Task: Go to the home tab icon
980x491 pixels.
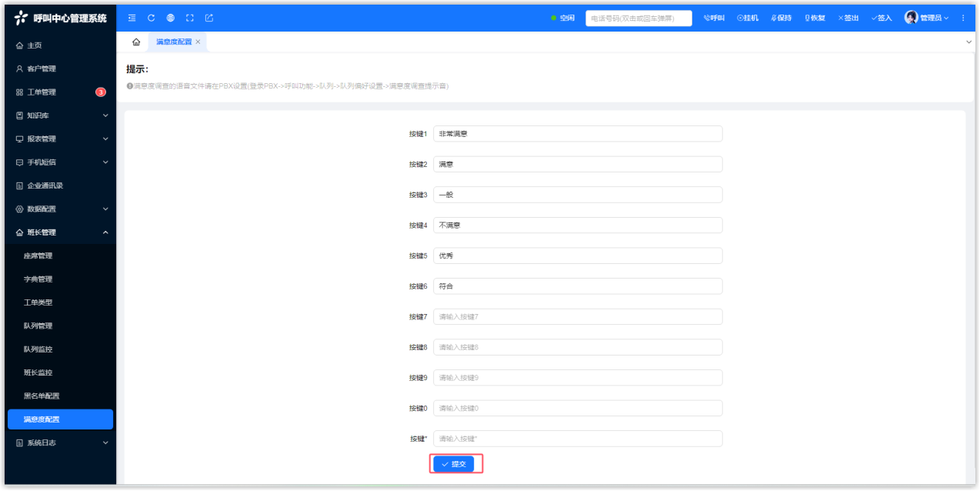Action: coord(136,42)
